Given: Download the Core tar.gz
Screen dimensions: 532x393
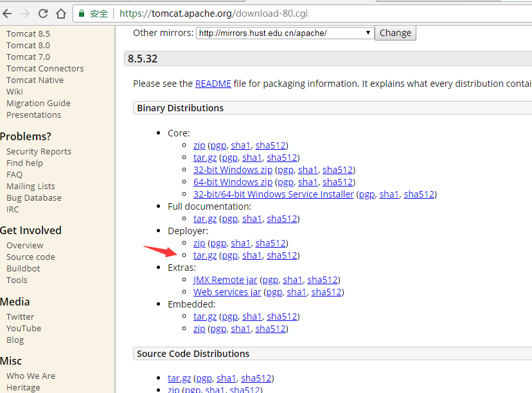Looking at the screenshot, I should (205, 158).
